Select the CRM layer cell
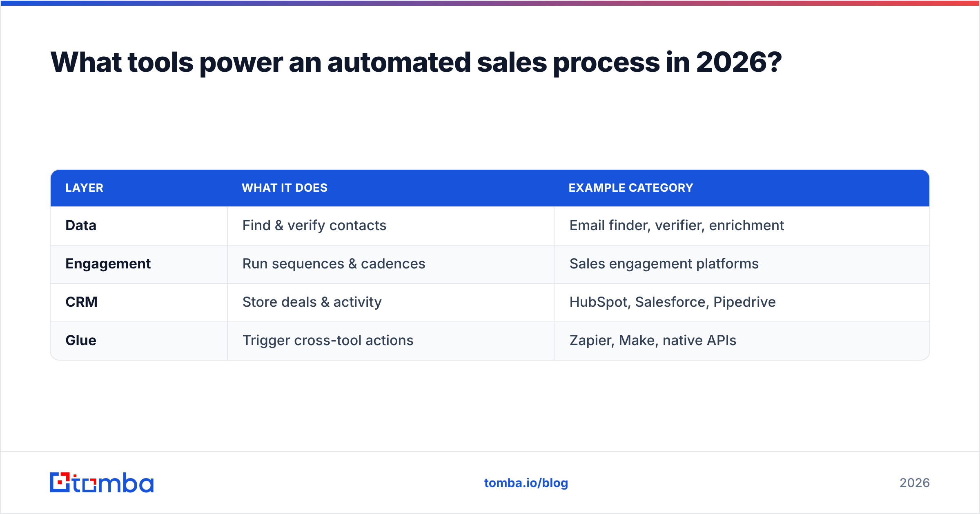 tap(139, 302)
